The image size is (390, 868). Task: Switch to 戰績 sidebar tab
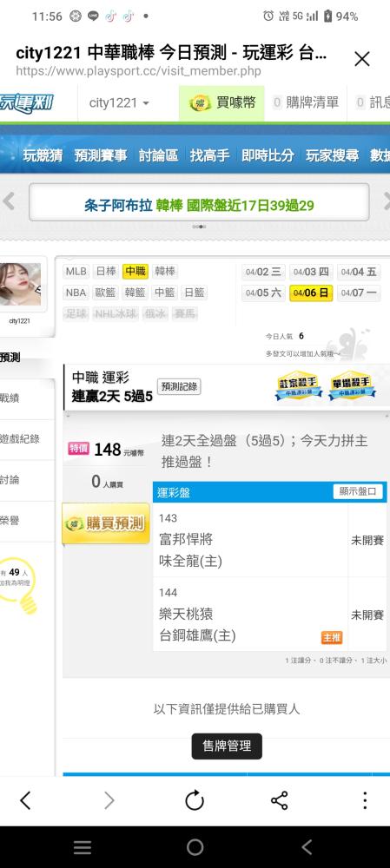[x=11, y=398]
